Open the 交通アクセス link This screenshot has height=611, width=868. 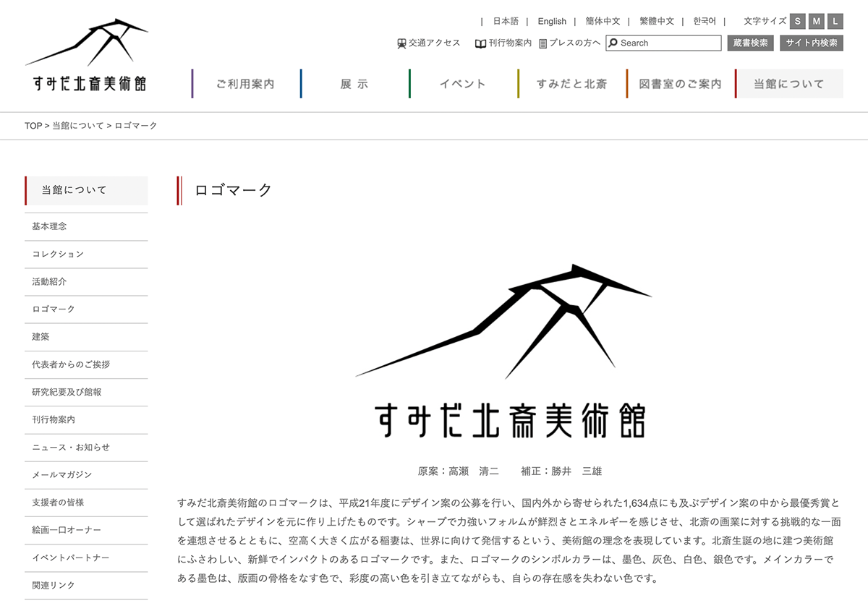pyautogui.click(x=434, y=43)
